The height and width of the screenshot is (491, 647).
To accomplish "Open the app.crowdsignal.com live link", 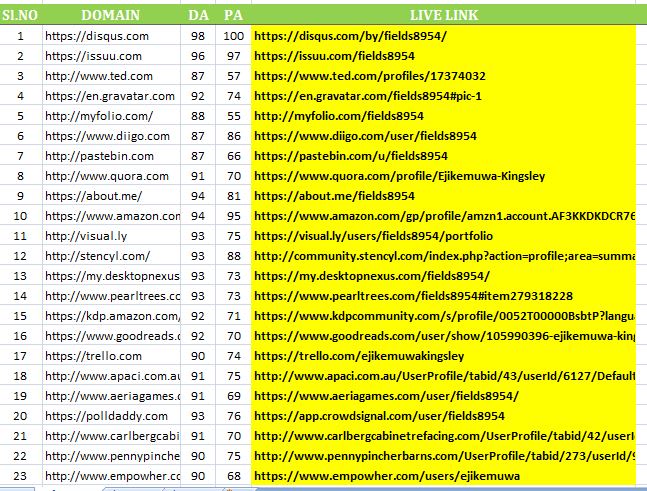I will coord(379,416).
